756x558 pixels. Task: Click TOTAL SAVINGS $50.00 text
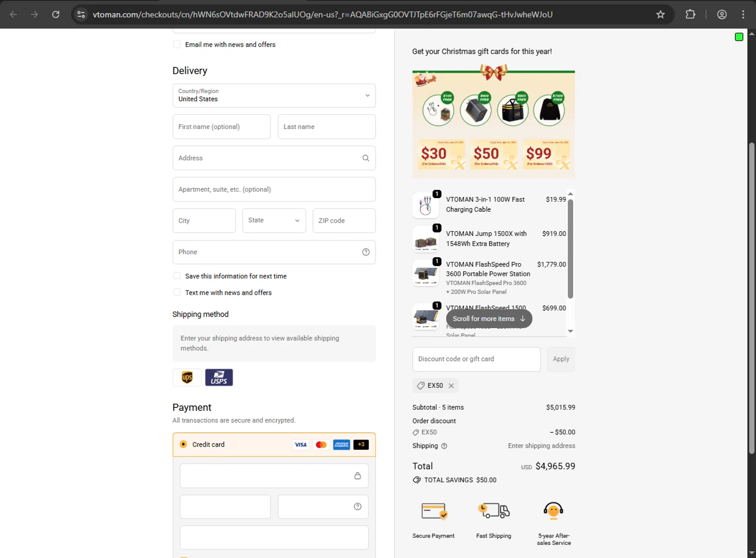[x=460, y=480]
